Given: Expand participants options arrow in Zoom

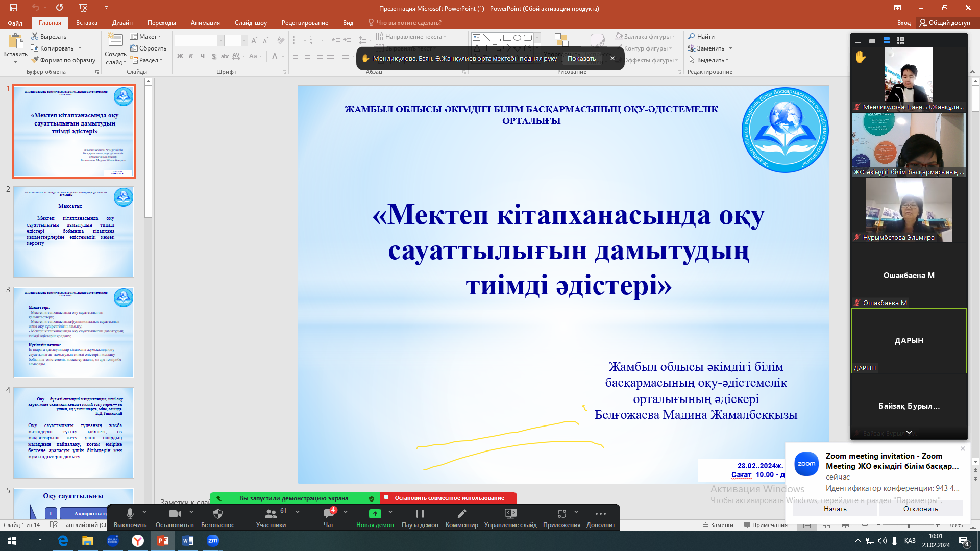Looking at the screenshot, I should [298, 512].
